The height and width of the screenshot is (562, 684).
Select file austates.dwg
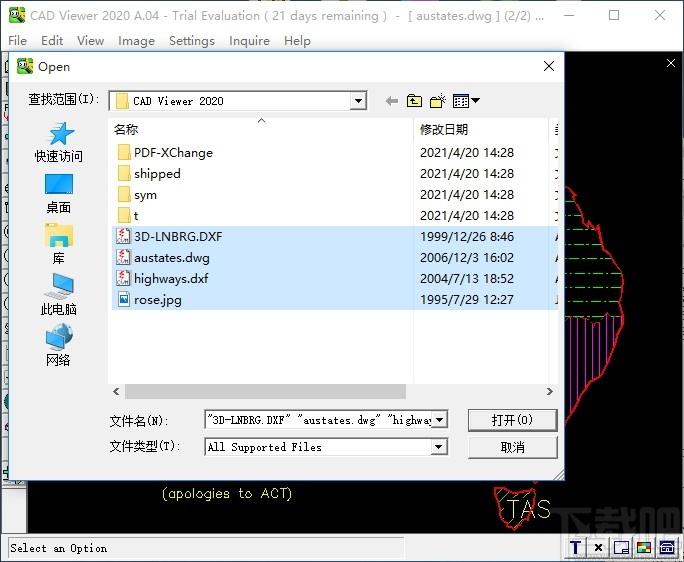(x=163, y=257)
